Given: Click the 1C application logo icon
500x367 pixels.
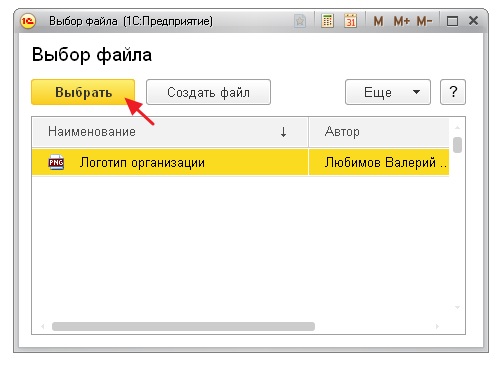Looking at the screenshot, I should (28, 22).
